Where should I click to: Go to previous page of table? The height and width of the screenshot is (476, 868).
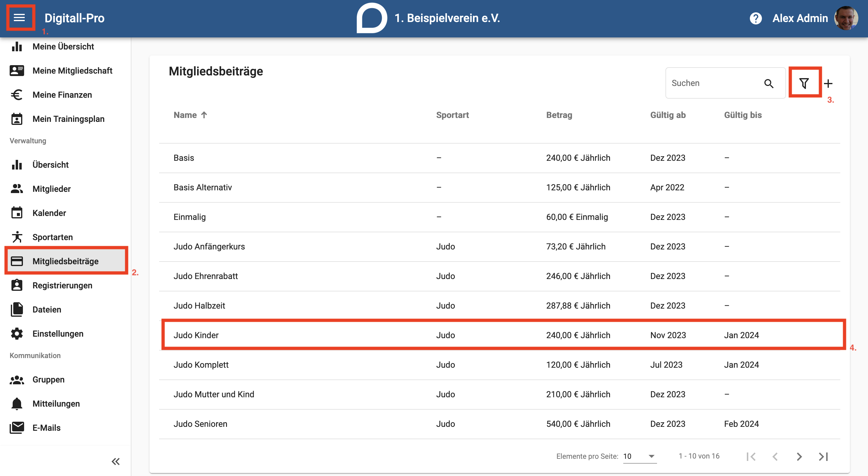pos(775,456)
